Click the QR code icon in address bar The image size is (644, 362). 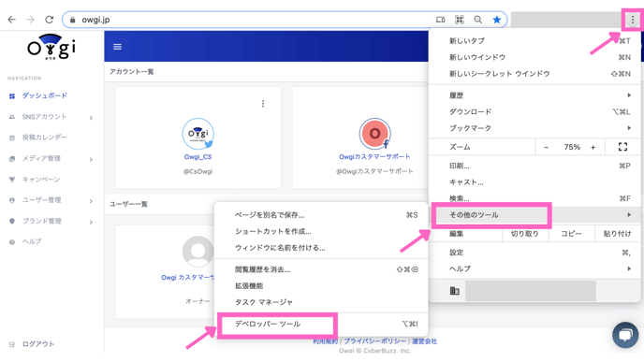[x=460, y=20]
